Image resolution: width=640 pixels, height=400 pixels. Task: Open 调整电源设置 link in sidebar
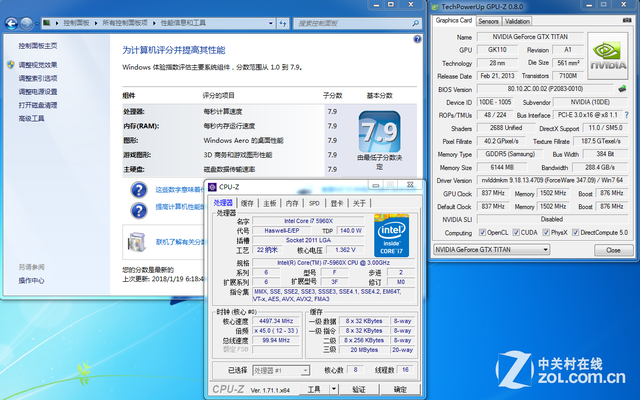[x=38, y=92]
